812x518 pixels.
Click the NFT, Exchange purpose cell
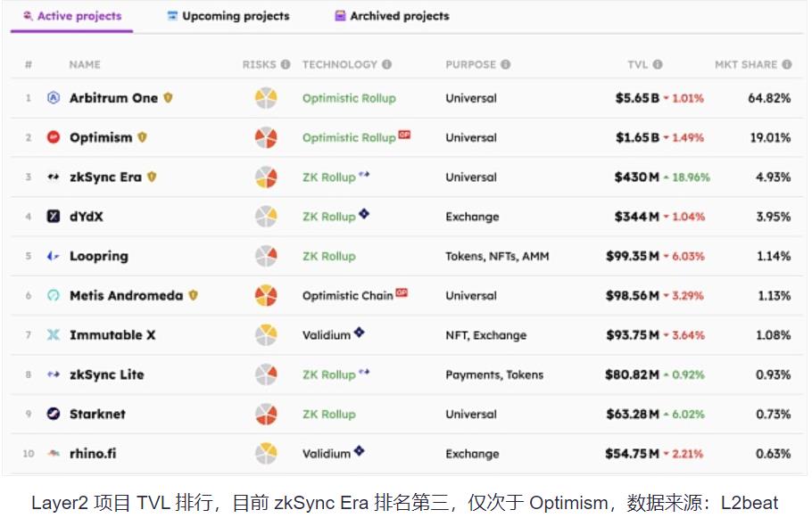(485, 335)
